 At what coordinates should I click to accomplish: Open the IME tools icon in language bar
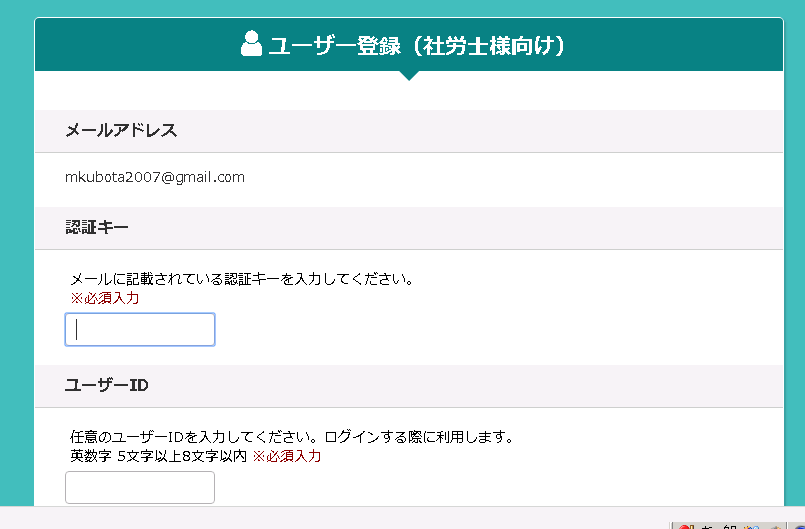(x=751, y=526)
